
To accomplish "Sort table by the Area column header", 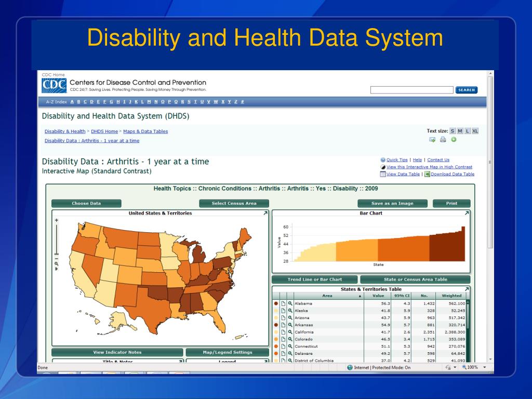I will [x=328, y=296].
